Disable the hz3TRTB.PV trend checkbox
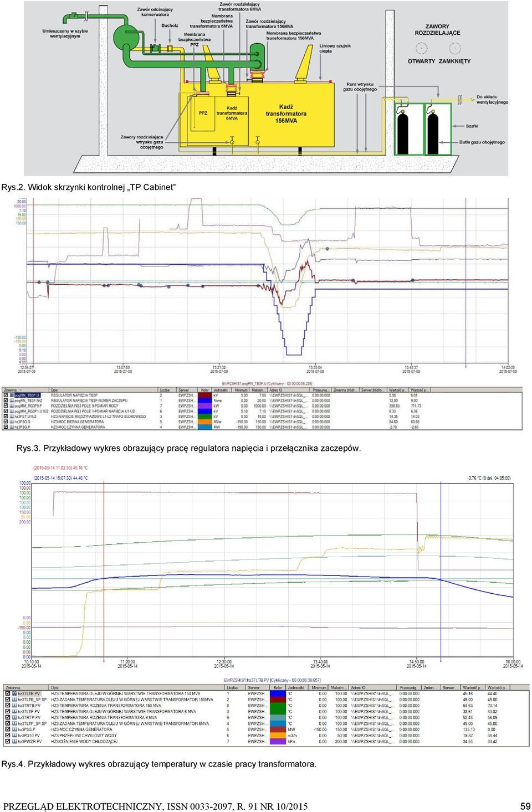 pyautogui.click(x=8, y=706)
